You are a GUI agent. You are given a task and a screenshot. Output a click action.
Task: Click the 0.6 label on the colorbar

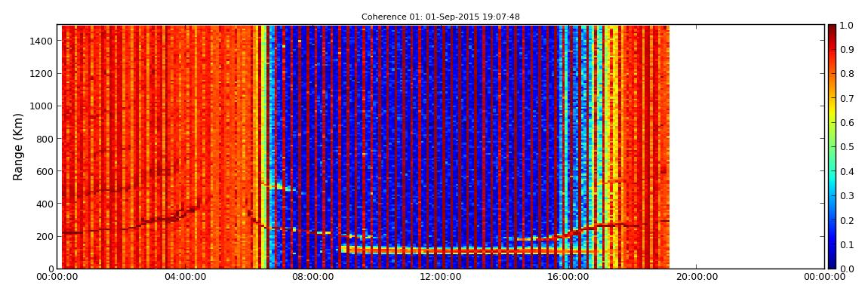847,123
